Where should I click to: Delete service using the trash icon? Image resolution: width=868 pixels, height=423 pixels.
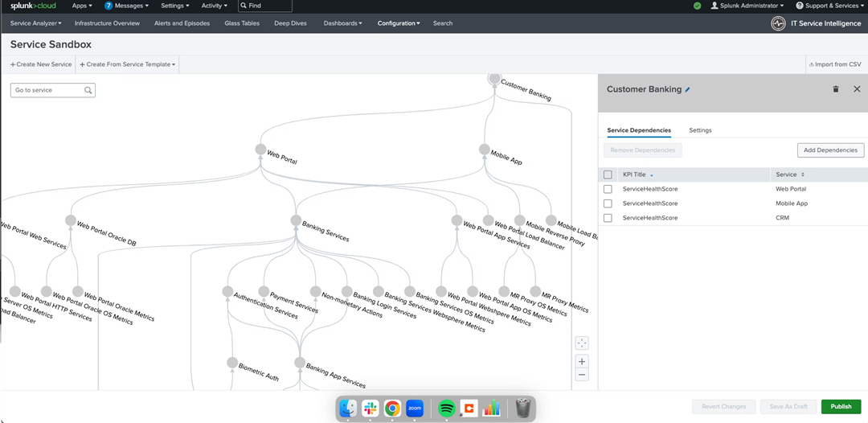tap(836, 89)
